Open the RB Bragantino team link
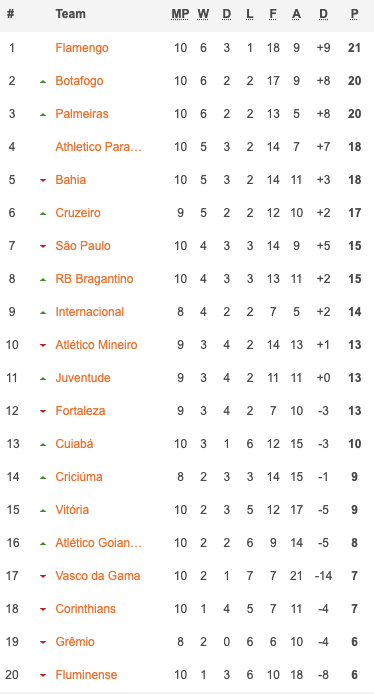This screenshot has width=374, height=694. (94, 279)
